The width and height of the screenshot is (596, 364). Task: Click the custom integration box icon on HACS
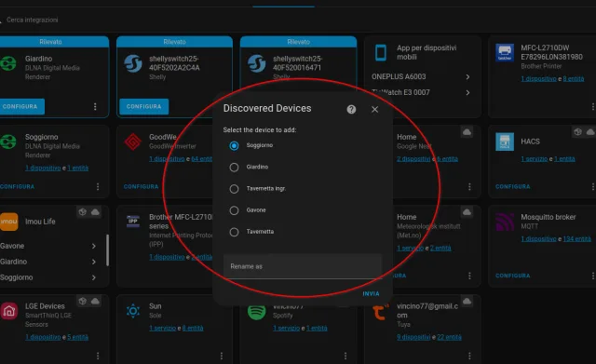point(577,132)
